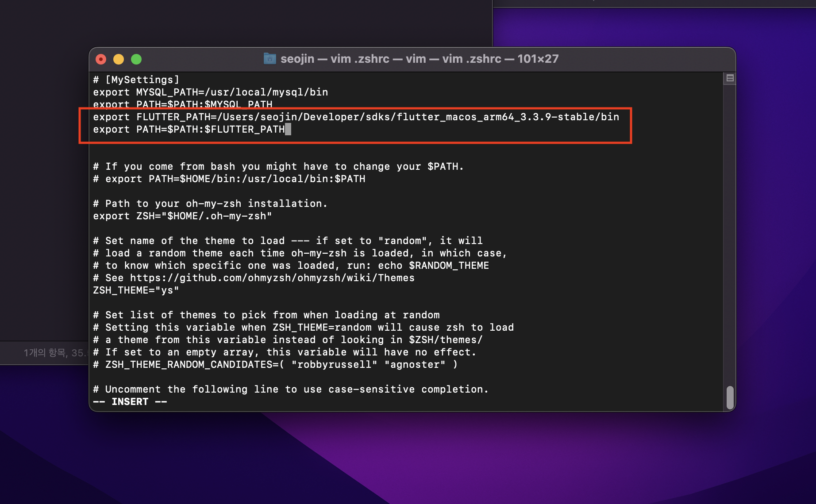This screenshot has height=504, width=816.
Task: Click the github.com/ohmyzsh Themes URL
Action: 272,278
